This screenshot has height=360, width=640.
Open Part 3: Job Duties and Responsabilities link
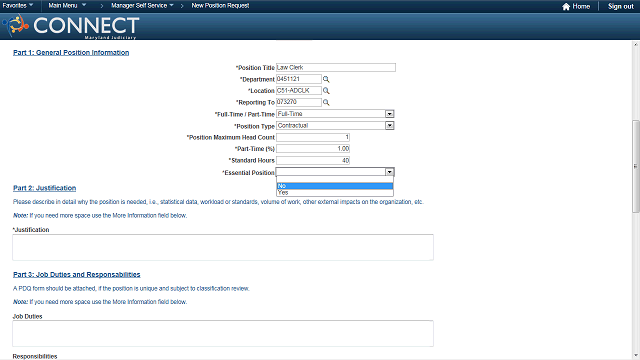pyautogui.click(x=77, y=275)
